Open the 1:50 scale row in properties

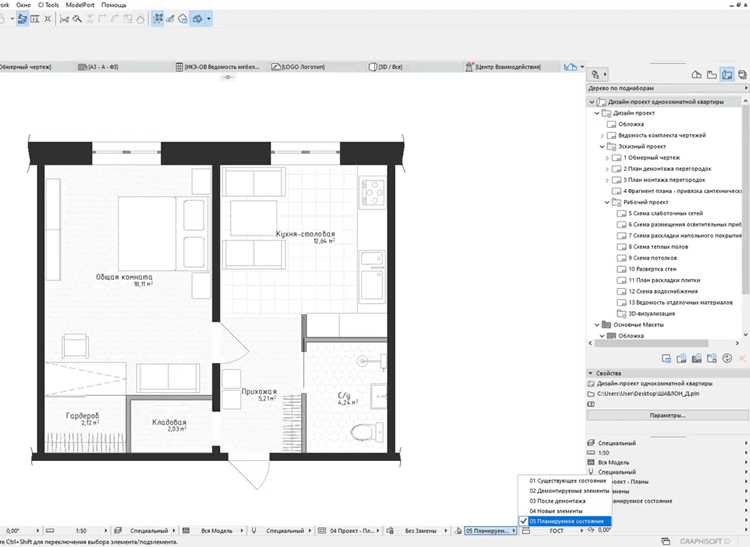tap(667, 453)
